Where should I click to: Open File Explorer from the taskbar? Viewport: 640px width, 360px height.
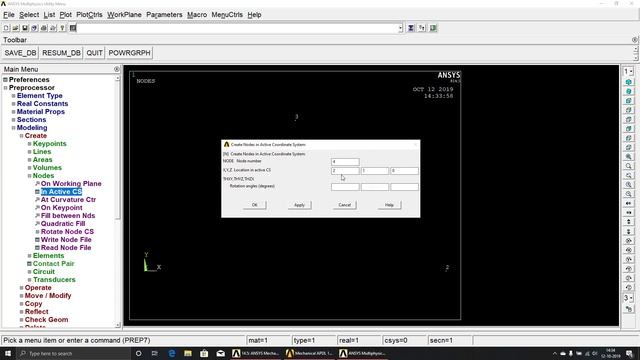[x=188, y=353]
